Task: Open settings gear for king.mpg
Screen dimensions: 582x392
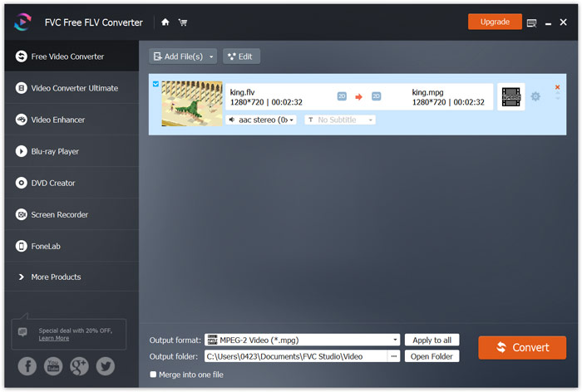Action: pyautogui.click(x=535, y=97)
